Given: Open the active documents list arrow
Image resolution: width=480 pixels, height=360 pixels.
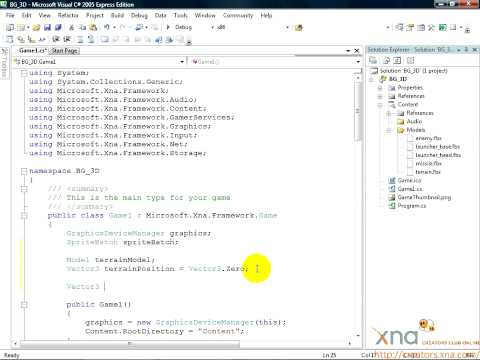Looking at the screenshot, I should (348, 51).
